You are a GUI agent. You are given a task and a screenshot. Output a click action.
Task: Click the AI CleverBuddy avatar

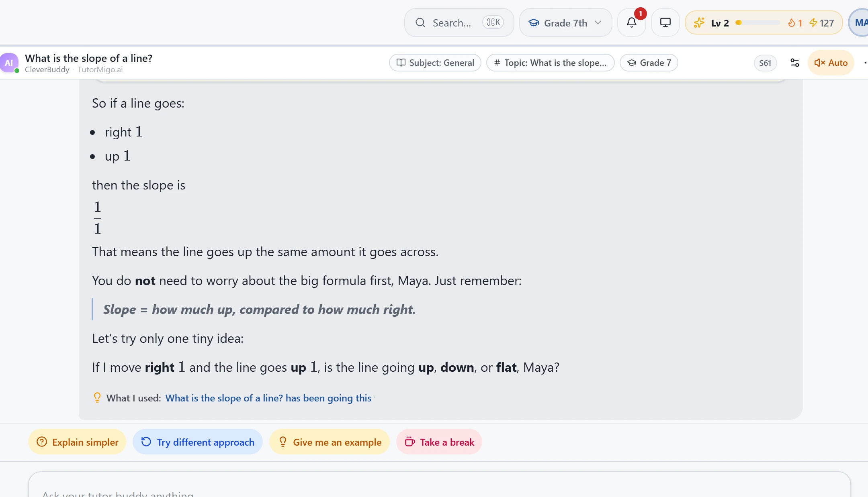[9, 63]
